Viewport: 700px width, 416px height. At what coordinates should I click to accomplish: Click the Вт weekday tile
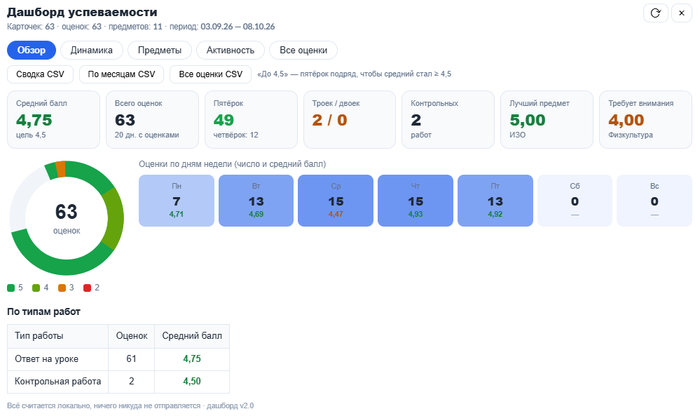coord(256,200)
